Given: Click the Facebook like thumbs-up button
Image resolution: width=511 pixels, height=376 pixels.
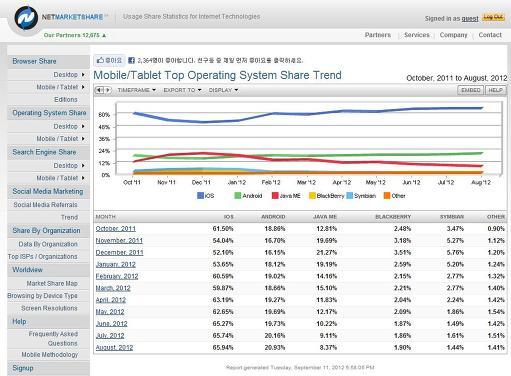Looking at the screenshot, I should 109,60.
